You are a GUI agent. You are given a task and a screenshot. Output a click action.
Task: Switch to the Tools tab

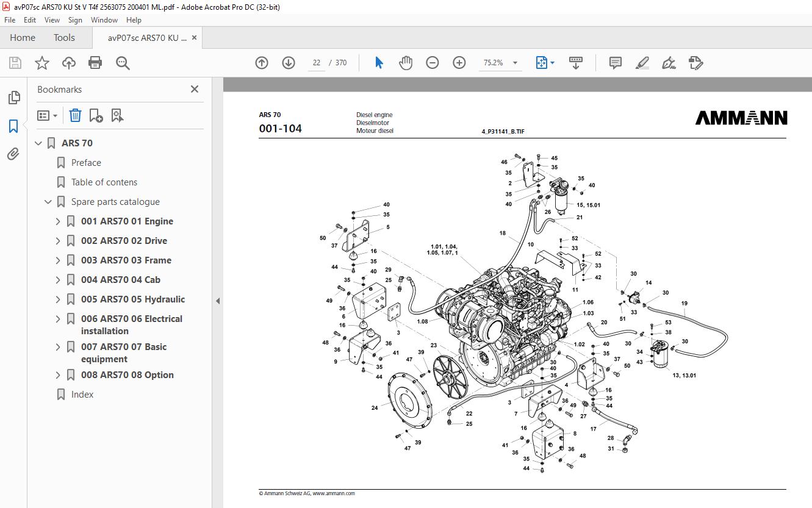pos(64,38)
